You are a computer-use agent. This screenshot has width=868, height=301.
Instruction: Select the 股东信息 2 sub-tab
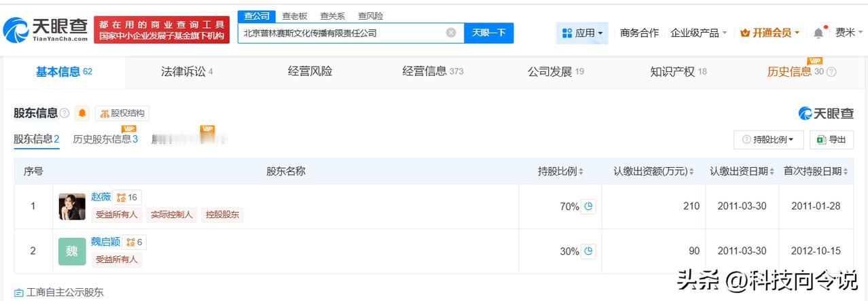(37, 139)
